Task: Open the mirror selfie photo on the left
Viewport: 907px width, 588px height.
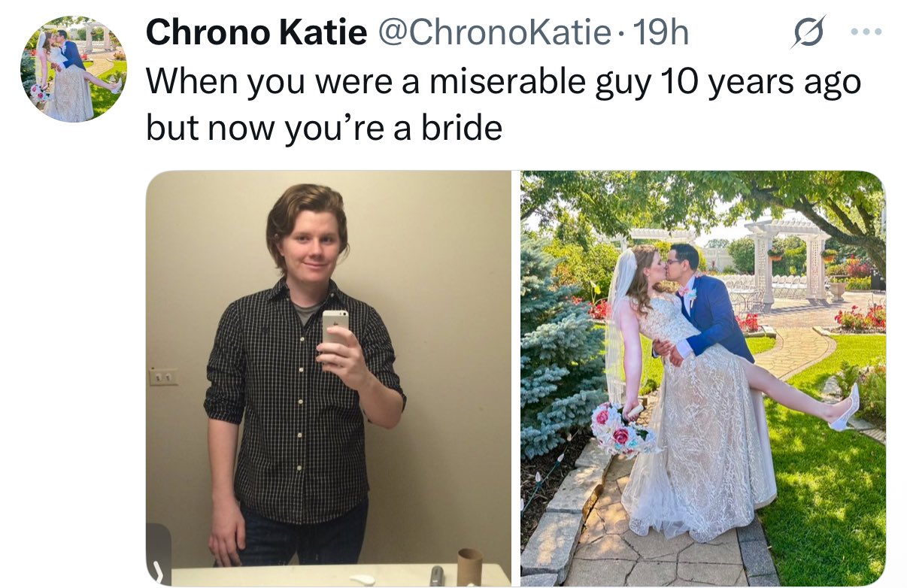Action: 329,378
